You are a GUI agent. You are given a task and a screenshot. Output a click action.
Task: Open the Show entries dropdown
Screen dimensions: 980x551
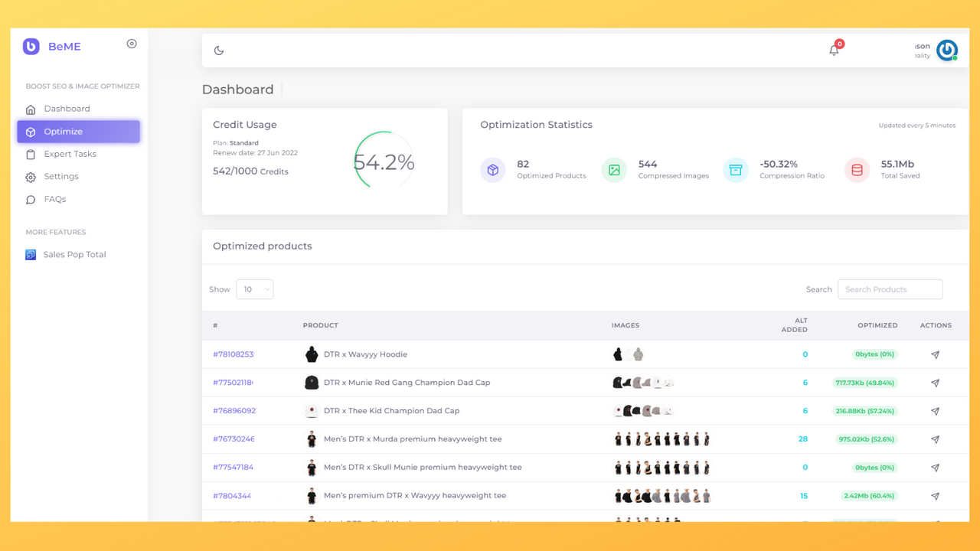255,289
